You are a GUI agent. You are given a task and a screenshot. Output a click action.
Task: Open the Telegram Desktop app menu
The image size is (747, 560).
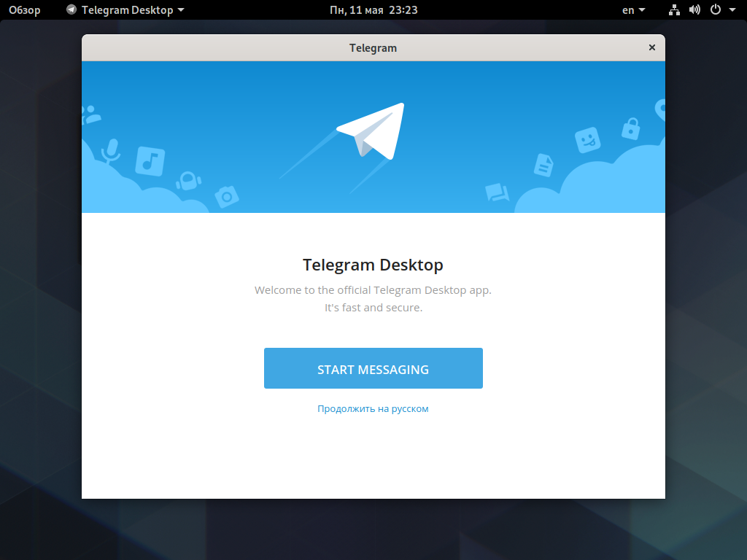(125, 10)
